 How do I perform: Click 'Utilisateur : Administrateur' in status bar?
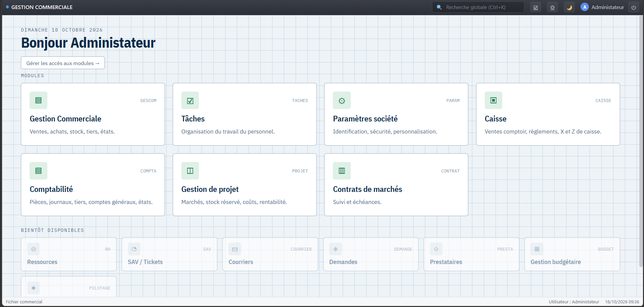pyautogui.click(x=574, y=302)
